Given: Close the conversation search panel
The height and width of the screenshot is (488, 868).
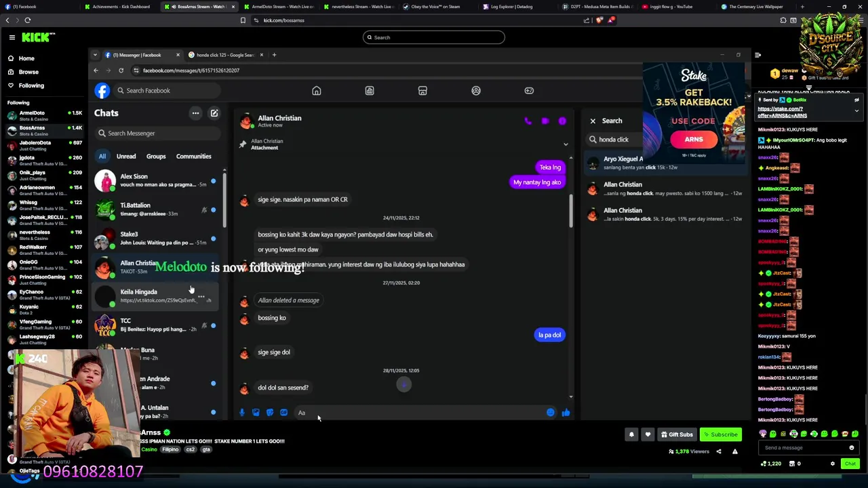Looking at the screenshot, I should pos(593,121).
